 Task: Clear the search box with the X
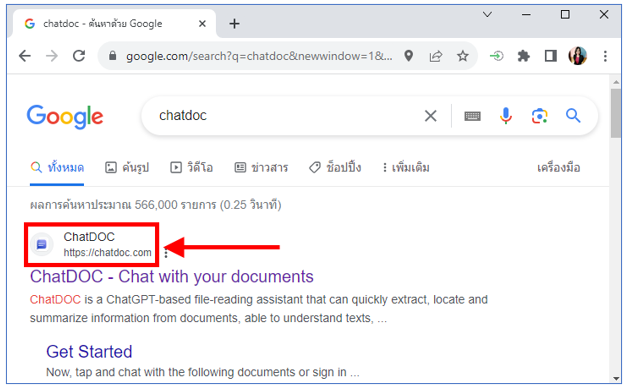[x=431, y=116]
